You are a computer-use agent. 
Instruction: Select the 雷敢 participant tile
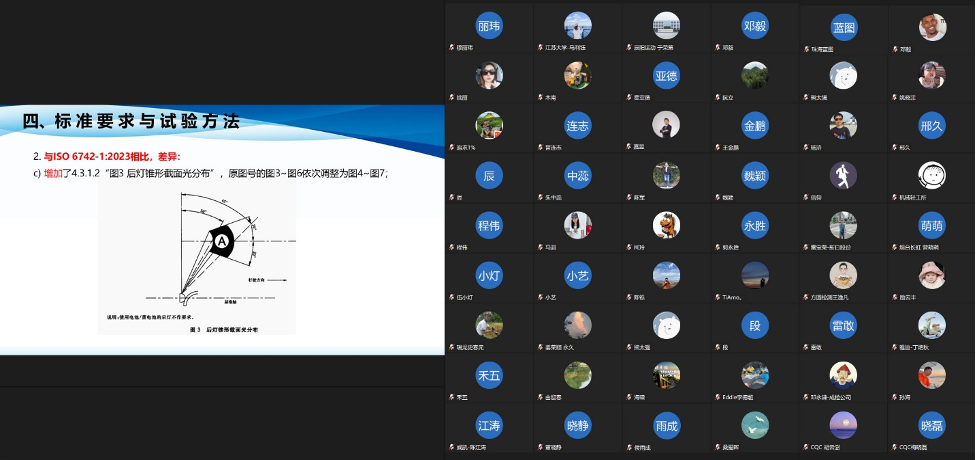843,326
